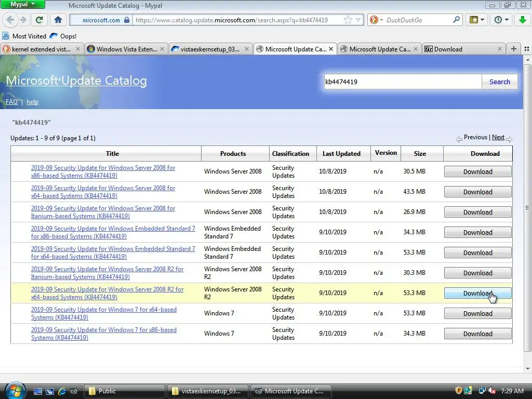532x399 pixels.
Task: Open the Windows Start orb
Action: [14, 391]
